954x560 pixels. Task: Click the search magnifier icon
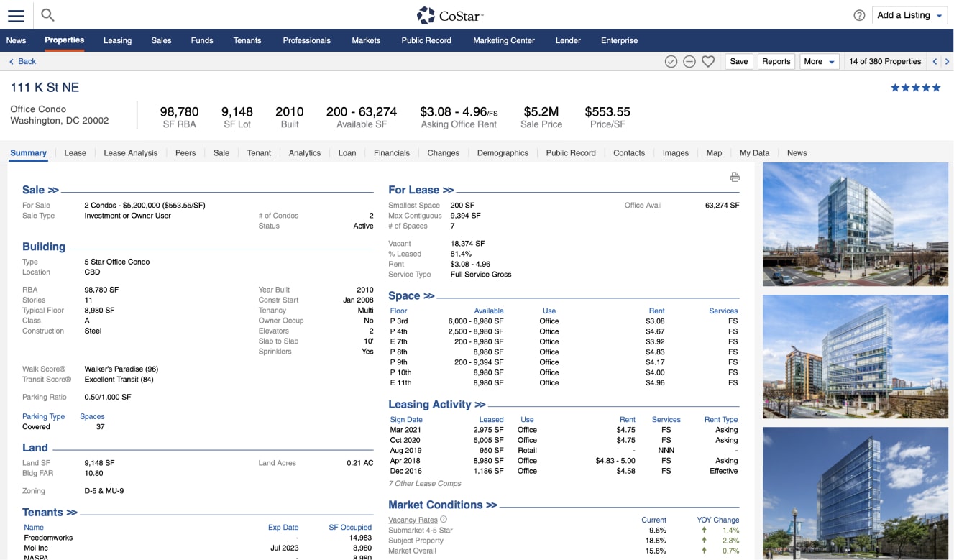[47, 15]
